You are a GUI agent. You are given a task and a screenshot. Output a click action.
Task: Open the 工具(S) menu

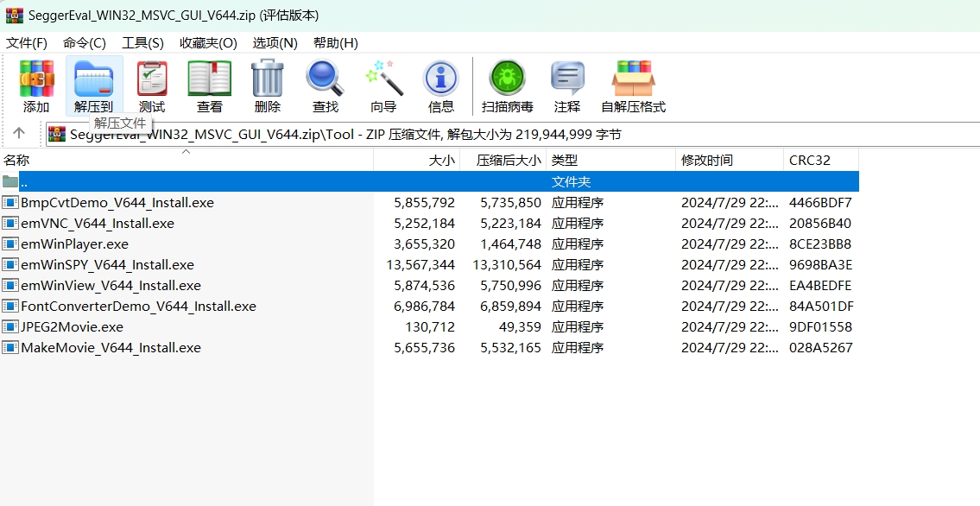(x=142, y=43)
